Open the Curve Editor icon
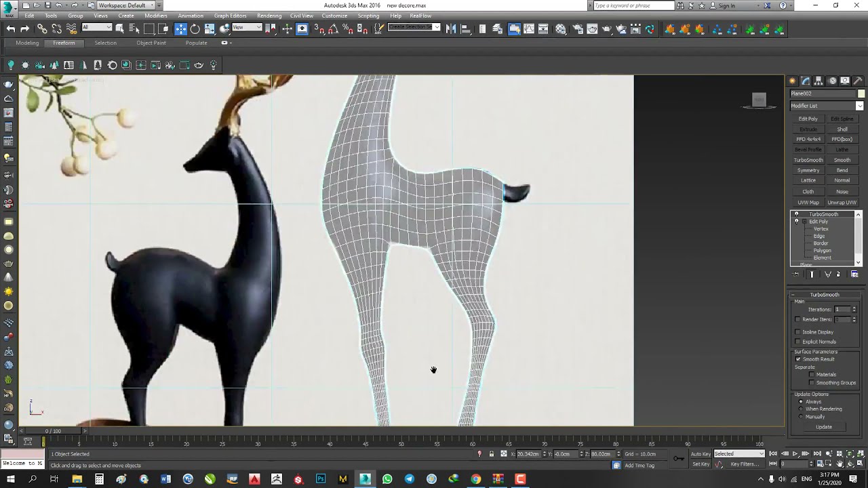The width and height of the screenshot is (868, 488). tap(529, 28)
